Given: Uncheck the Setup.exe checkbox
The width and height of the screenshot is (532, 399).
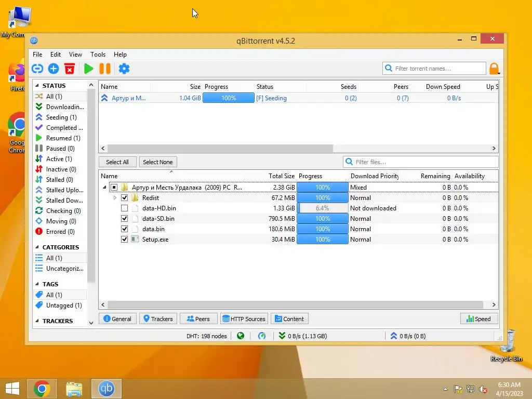Looking at the screenshot, I should tap(125, 240).
